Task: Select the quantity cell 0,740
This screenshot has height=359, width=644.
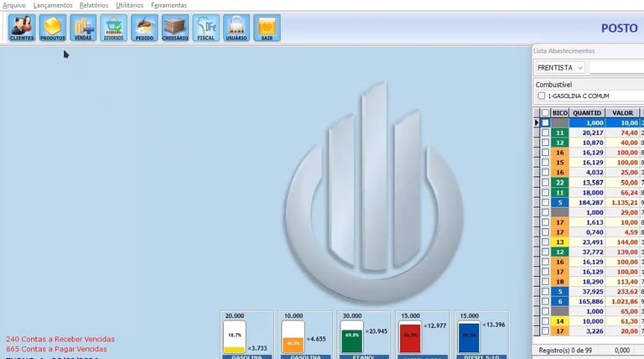Action: (x=587, y=232)
